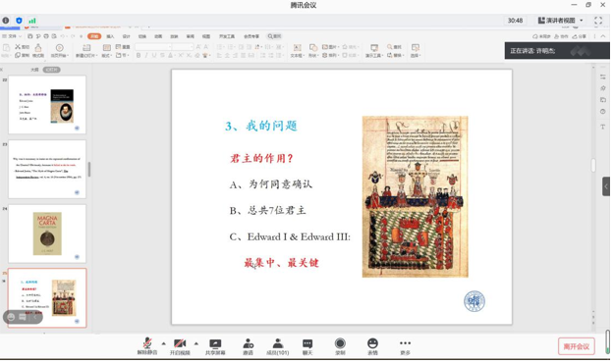
Task: Toggle fullscreen mode icon at top right
Action: pyautogui.click(x=598, y=21)
